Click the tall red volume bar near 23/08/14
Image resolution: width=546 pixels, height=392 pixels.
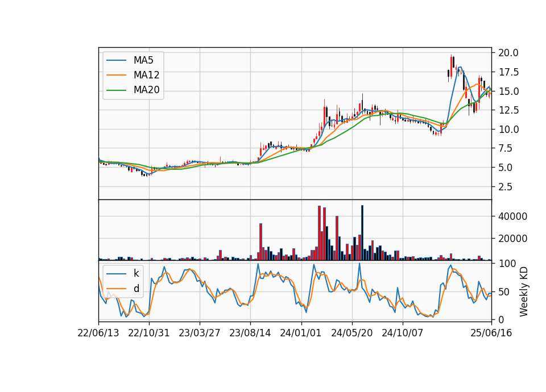tap(260, 242)
